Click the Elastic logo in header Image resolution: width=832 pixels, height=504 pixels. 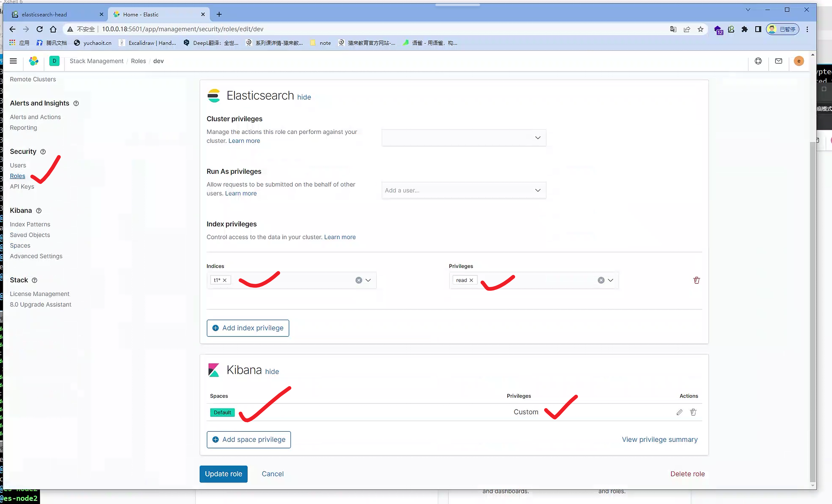34,61
